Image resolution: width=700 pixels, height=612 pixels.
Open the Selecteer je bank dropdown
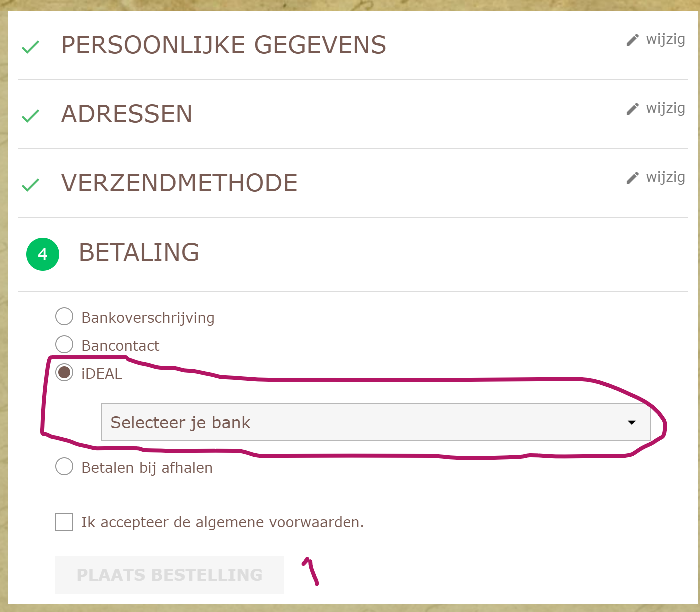[376, 422]
